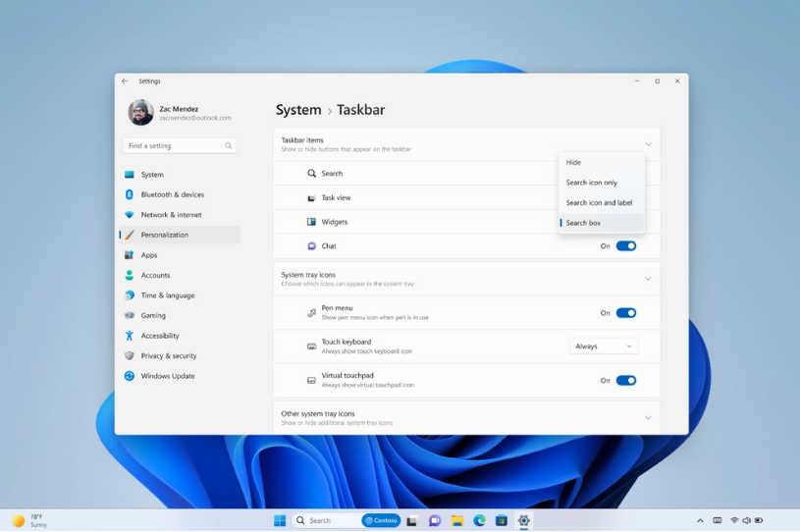Screen dimensions: 800x532
Task: Open File Explorer from the taskbar
Action: click(457, 520)
